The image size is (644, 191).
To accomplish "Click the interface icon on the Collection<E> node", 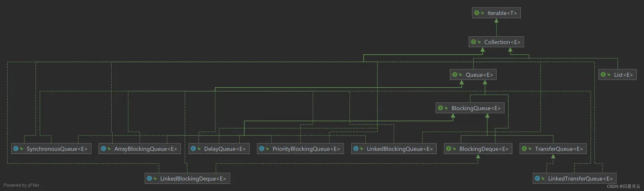I will tap(473, 42).
